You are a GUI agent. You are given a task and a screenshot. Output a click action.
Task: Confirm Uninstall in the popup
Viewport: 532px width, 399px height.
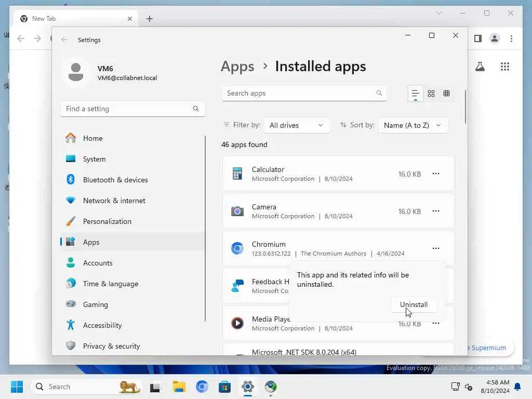[x=414, y=304]
